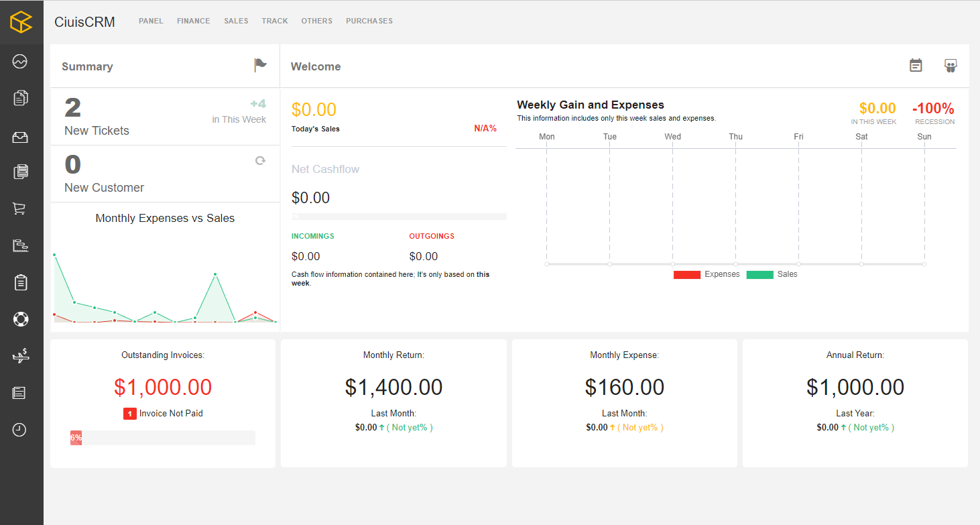The height and width of the screenshot is (525, 980).
Task: Click the yellow cube CiuisCRM logo
Action: (x=21, y=21)
